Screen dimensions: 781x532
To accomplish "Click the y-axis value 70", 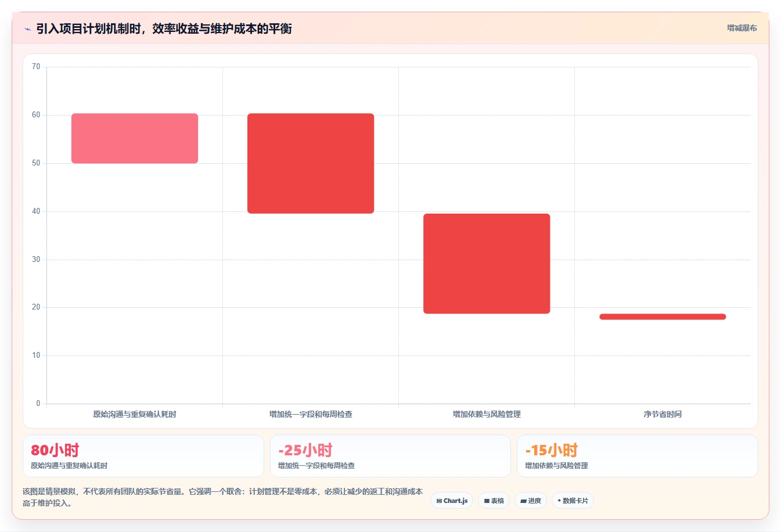I will click(36, 67).
